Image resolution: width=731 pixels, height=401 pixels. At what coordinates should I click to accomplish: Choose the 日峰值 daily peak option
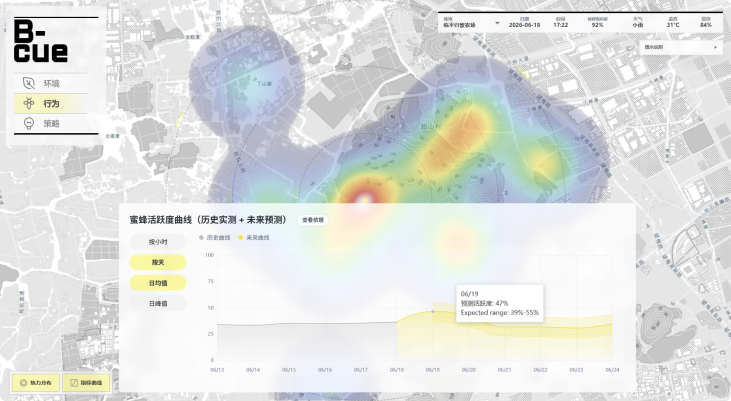coord(158,304)
